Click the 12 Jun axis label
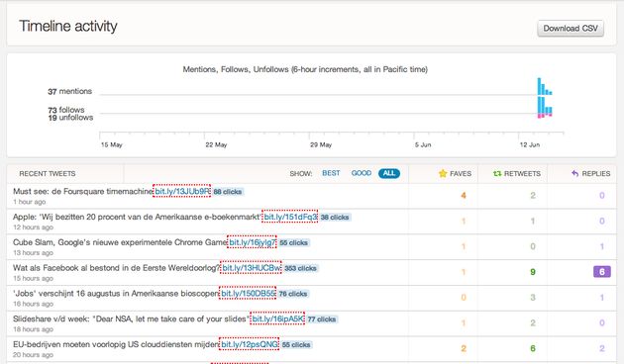Image resolution: width=624 pixels, height=364 pixels. tap(530, 144)
